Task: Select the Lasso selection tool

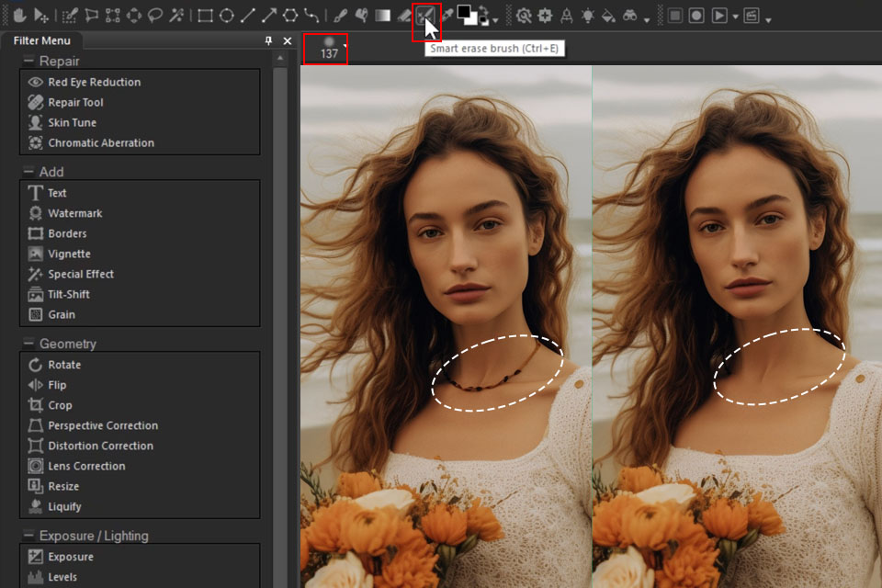Action: coord(155,16)
